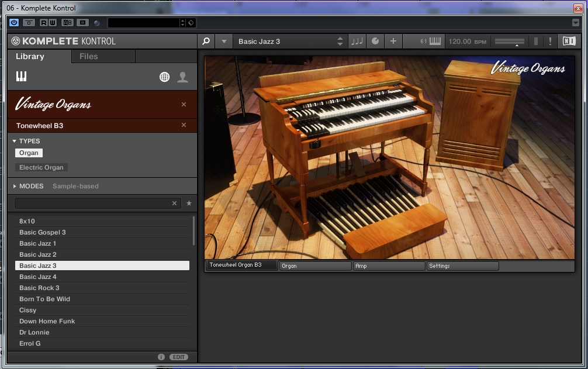
Task: Open the plug-in chain plus icon
Action: 393,42
